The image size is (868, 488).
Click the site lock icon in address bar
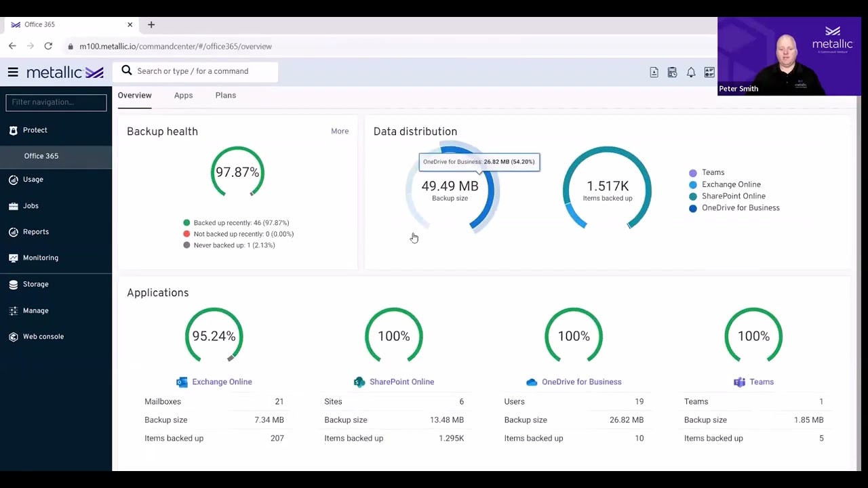click(x=71, y=47)
